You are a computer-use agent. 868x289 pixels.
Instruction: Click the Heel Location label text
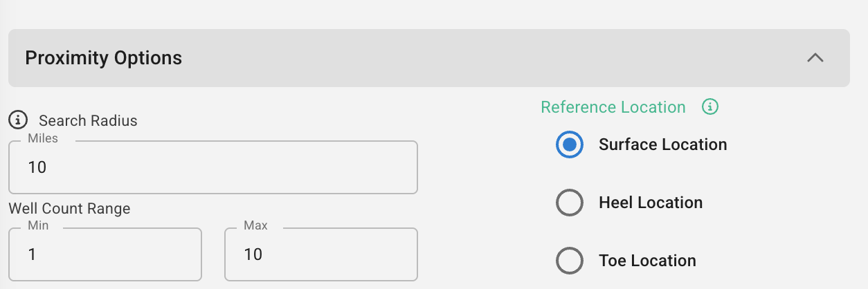[650, 203]
